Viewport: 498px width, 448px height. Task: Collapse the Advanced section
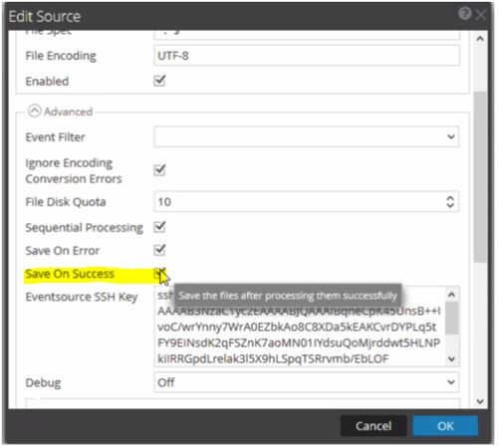(35, 112)
